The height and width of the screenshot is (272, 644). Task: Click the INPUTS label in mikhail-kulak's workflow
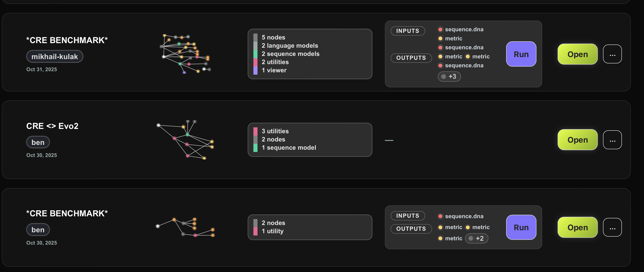point(407,31)
